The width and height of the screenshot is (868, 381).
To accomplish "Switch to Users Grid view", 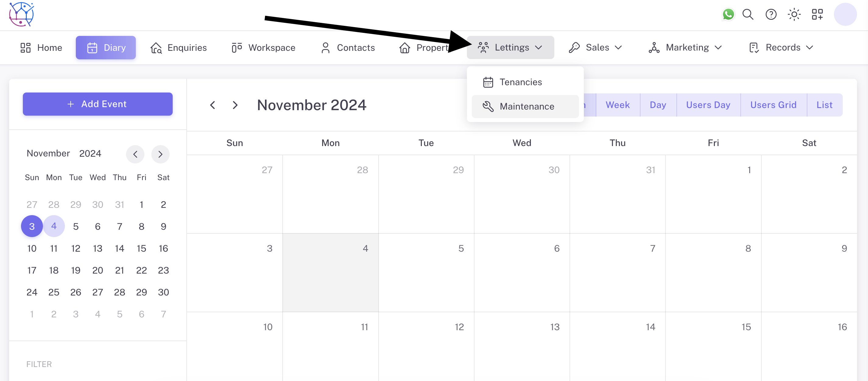I will (773, 105).
